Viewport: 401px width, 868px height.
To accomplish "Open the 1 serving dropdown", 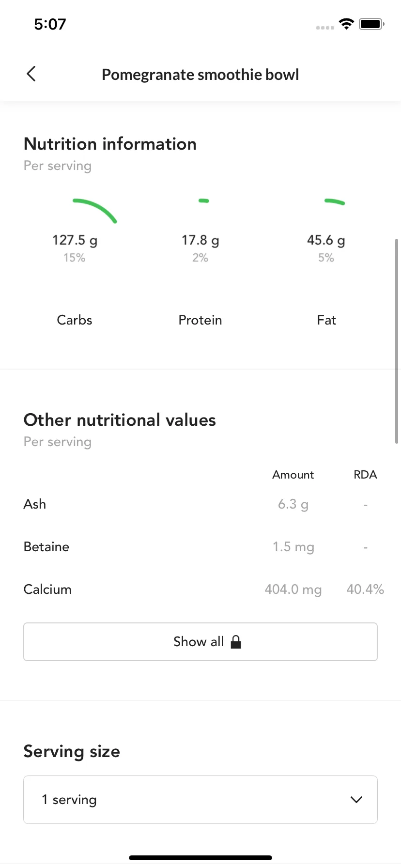I will pyautogui.click(x=200, y=800).
